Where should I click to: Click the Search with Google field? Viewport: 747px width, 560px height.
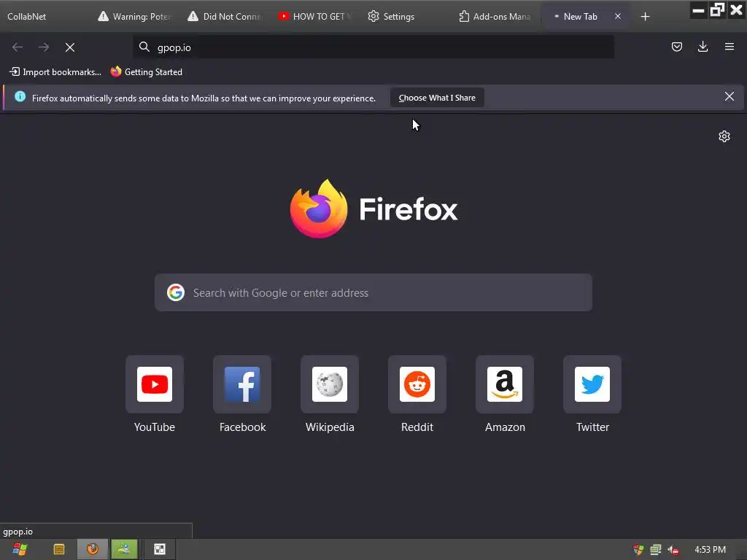tap(373, 292)
